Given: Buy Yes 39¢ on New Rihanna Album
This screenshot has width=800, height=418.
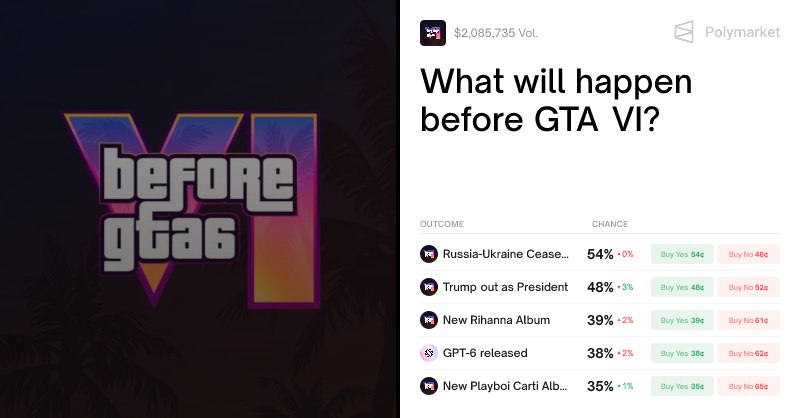Looking at the screenshot, I should [x=682, y=320].
